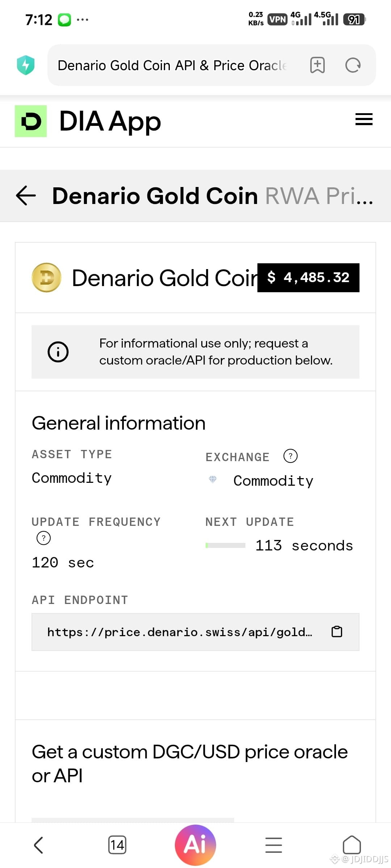Tap the address bar page title
This screenshot has width=391, height=868.
pos(172,65)
